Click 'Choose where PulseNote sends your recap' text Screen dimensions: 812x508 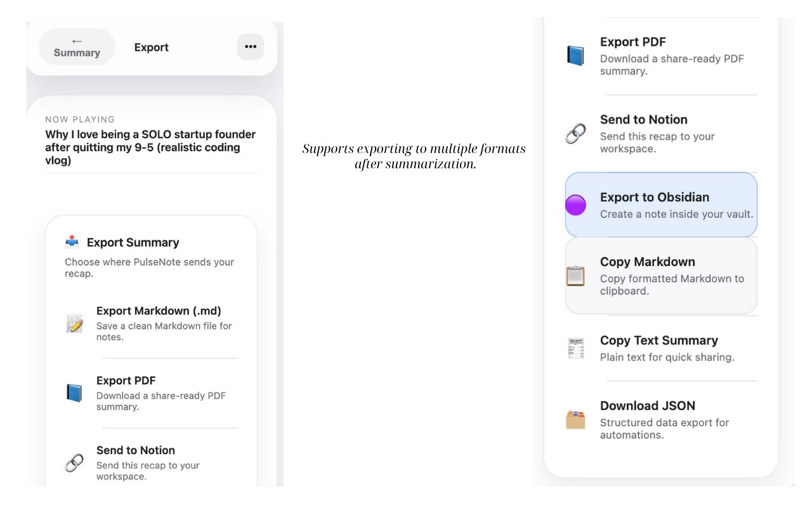[150, 268]
